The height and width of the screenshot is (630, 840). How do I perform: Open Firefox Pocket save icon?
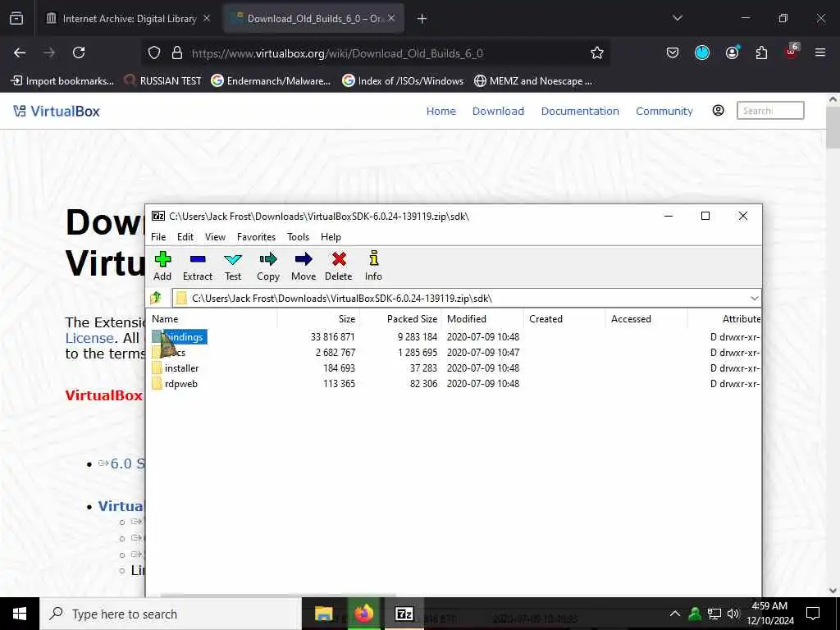click(673, 52)
